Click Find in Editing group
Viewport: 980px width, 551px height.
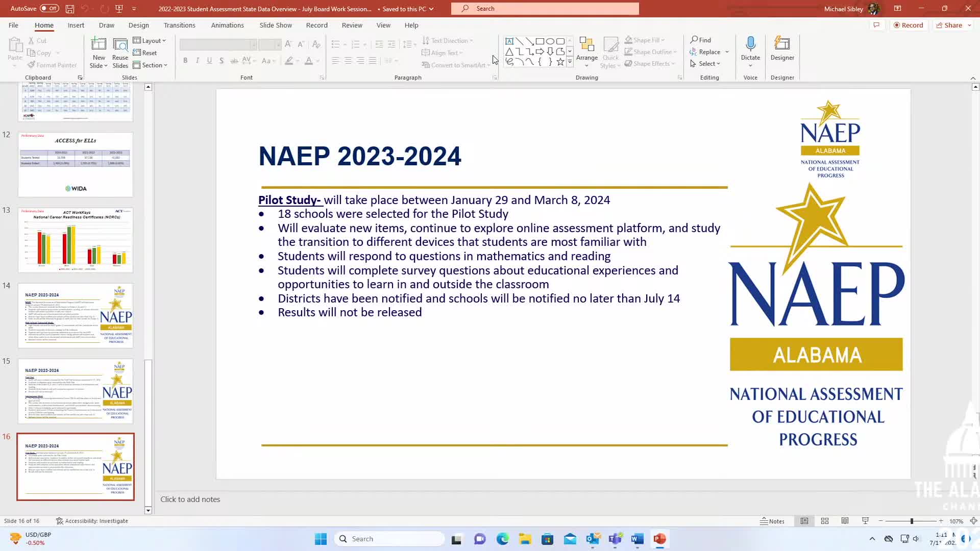click(x=701, y=40)
